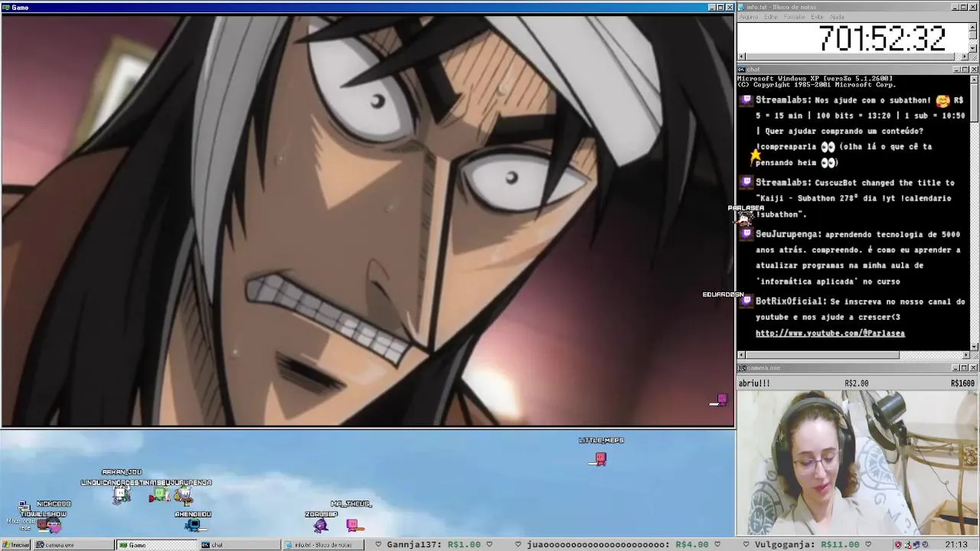980x551 pixels.
Task: Click the chat console title bar icon
Action: [742, 70]
